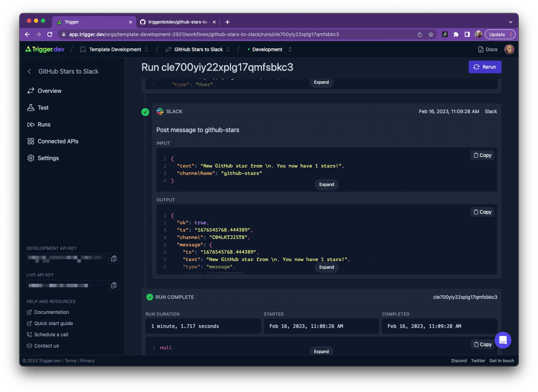Click the Rerun button
The image size is (538, 392).
pos(485,67)
